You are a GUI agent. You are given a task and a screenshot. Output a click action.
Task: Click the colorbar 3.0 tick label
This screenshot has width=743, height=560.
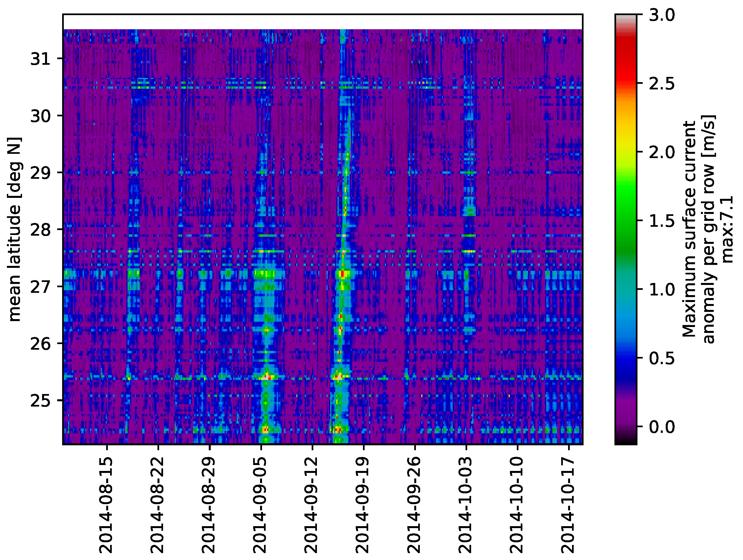pos(661,15)
